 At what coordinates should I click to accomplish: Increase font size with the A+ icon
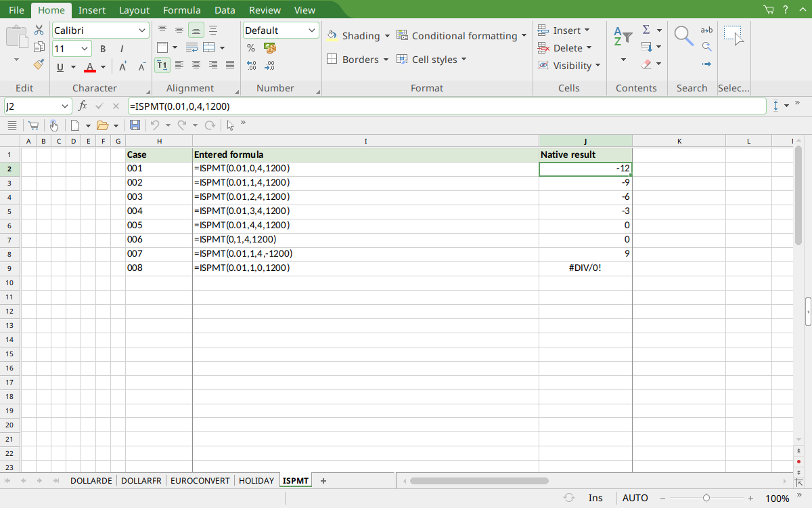click(x=122, y=66)
